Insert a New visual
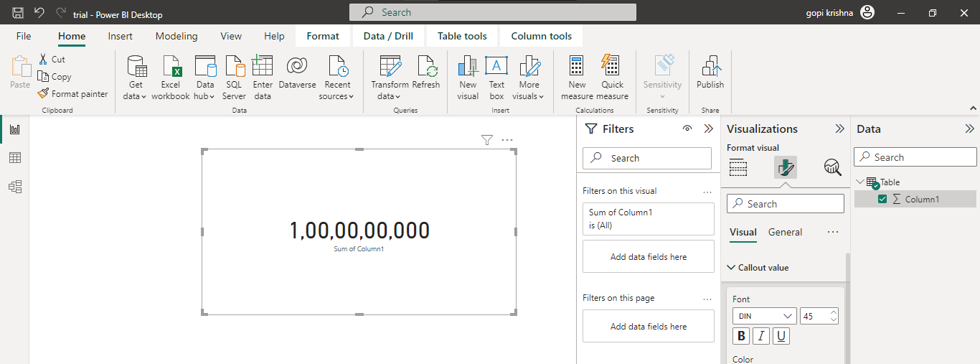This screenshot has height=364, width=980. coord(468,78)
